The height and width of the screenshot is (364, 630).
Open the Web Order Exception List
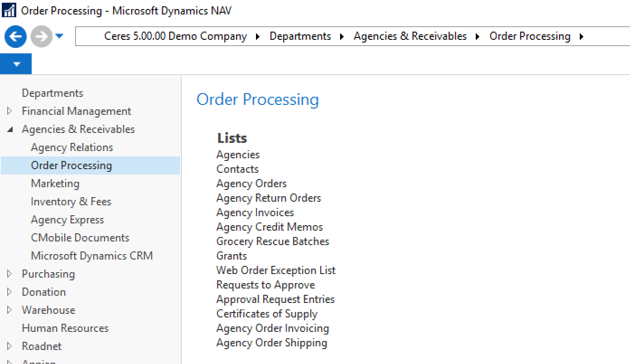(x=275, y=270)
